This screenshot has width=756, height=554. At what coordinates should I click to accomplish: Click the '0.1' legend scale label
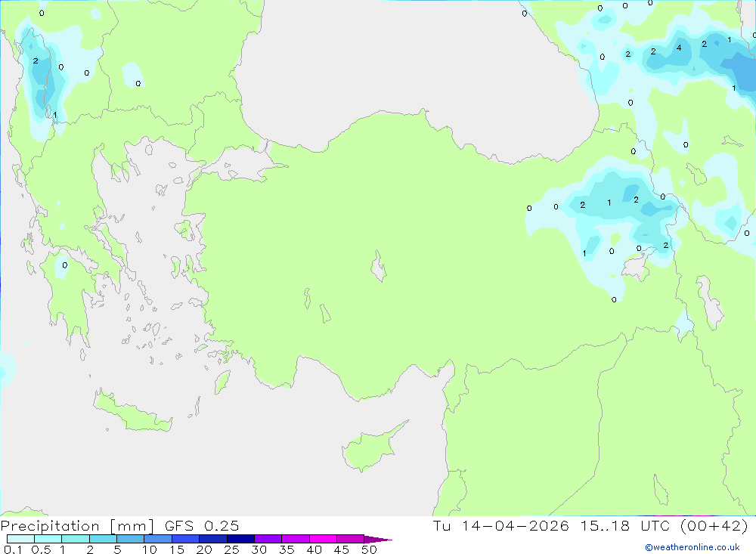pyautogui.click(x=13, y=549)
